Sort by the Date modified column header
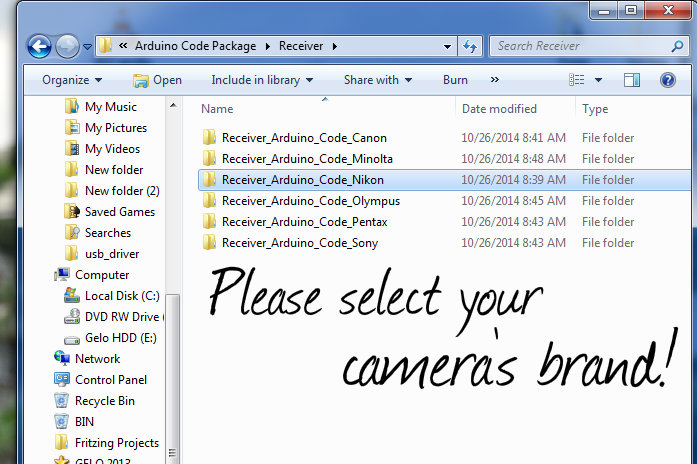697x464 pixels. tap(499, 109)
